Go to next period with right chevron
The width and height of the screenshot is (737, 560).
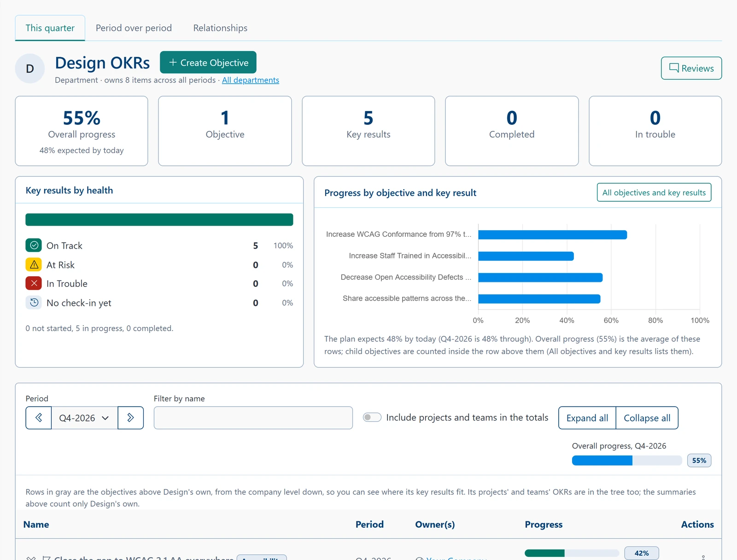130,418
